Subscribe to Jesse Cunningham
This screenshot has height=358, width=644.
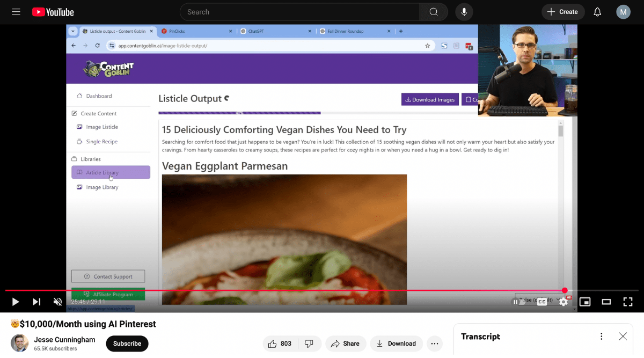127,344
